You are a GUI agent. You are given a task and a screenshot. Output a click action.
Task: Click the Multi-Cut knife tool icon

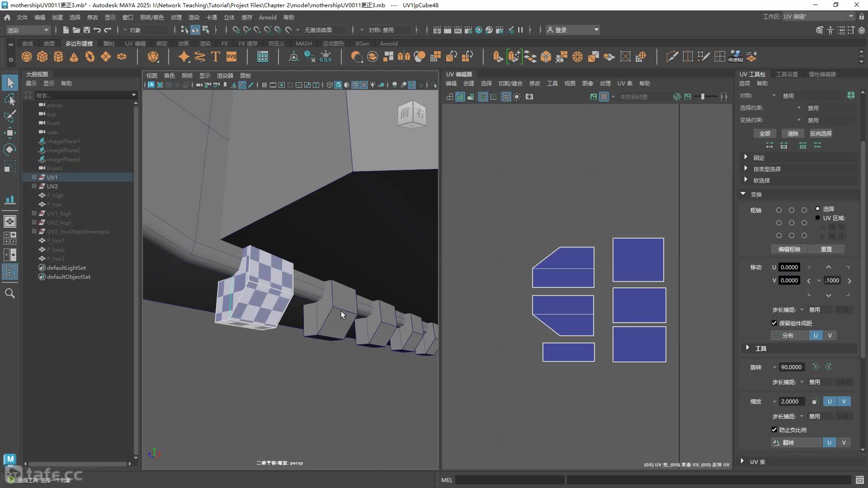pyautogui.click(x=672, y=57)
